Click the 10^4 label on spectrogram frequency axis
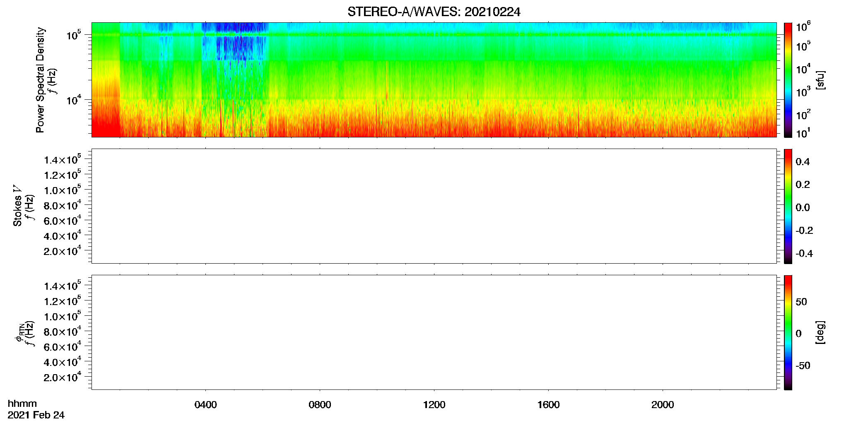The height and width of the screenshot is (447, 868). pyautogui.click(x=73, y=100)
